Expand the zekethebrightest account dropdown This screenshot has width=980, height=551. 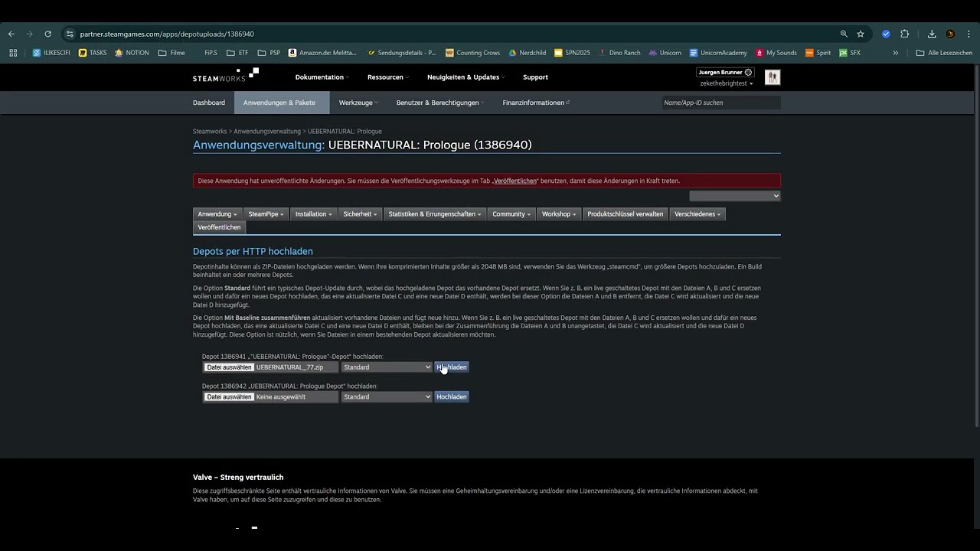coord(727,83)
